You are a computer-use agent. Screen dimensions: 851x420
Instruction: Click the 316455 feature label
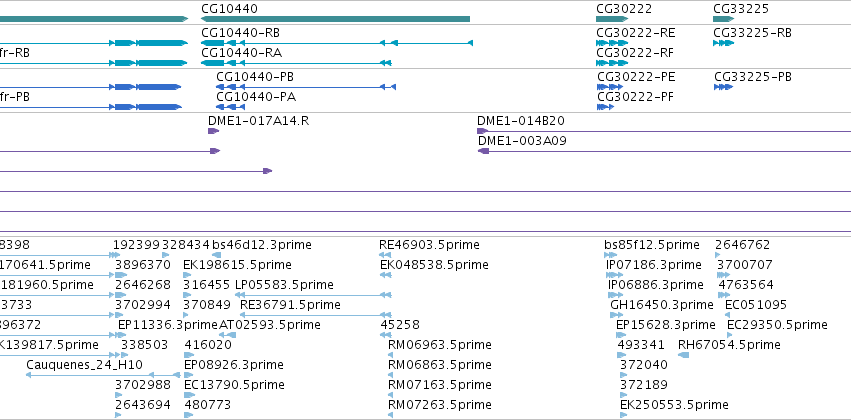pos(207,285)
